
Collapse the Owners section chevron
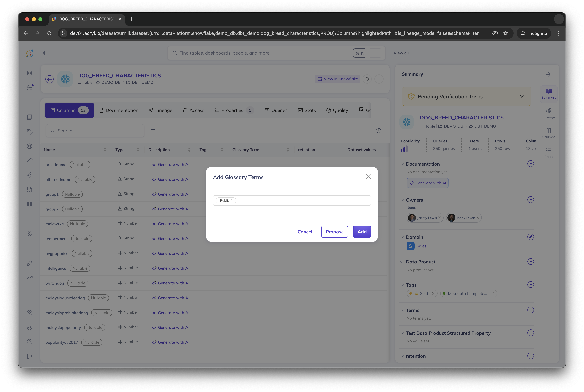pyautogui.click(x=402, y=200)
